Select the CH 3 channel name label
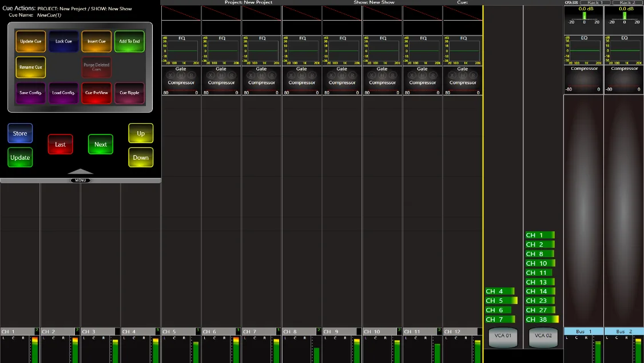 [x=98, y=332]
